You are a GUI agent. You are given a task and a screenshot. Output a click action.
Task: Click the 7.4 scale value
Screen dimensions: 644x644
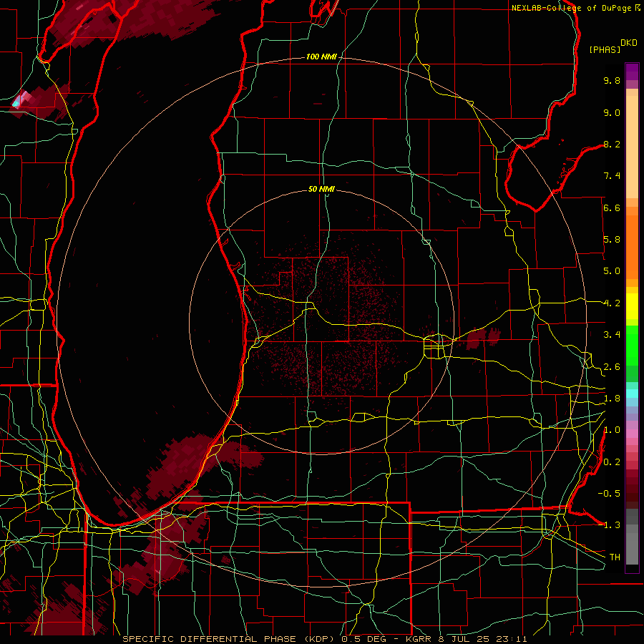tap(612, 176)
